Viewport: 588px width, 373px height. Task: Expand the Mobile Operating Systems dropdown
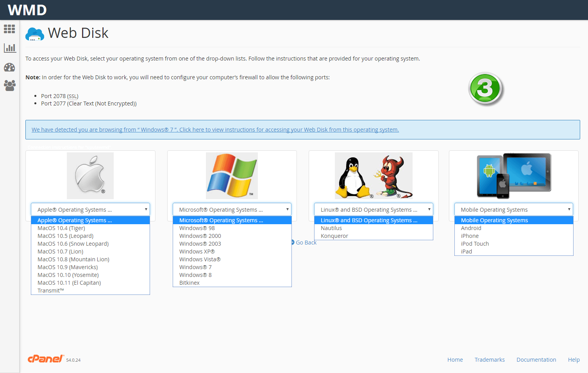[x=514, y=209]
